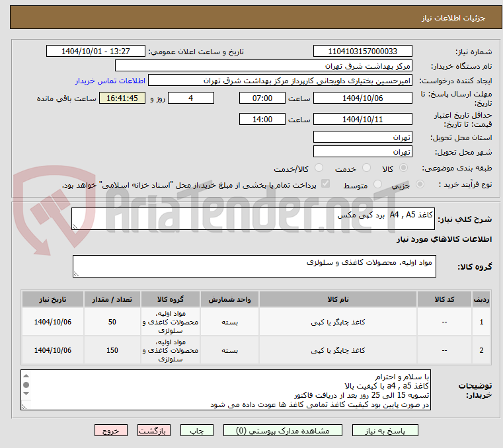The width and height of the screenshot is (503, 448).
Task: Select the متوسط purchase type radio
Action: pyautogui.click(x=378, y=184)
